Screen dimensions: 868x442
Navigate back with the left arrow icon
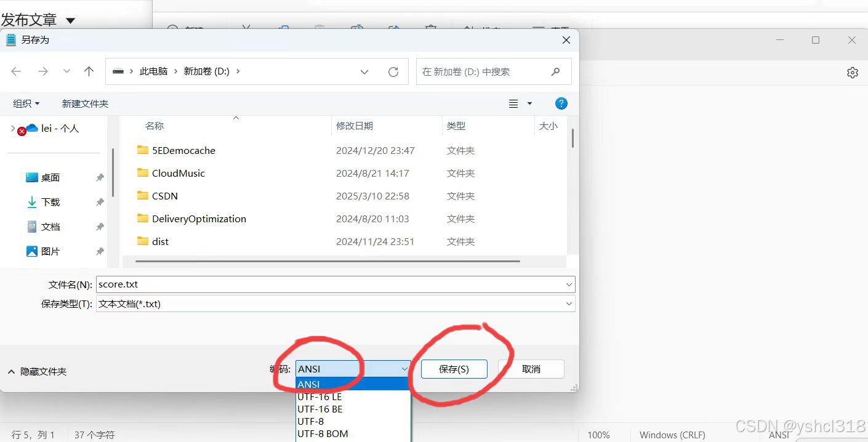16,71
